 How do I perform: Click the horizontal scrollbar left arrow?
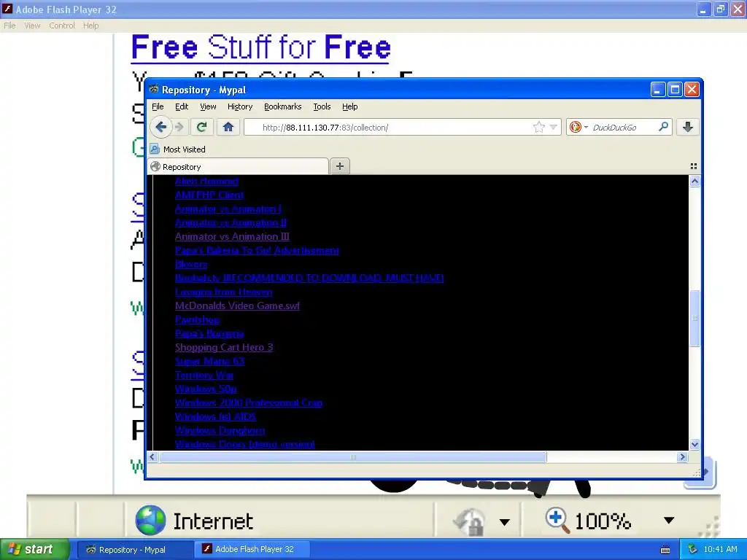152,457
